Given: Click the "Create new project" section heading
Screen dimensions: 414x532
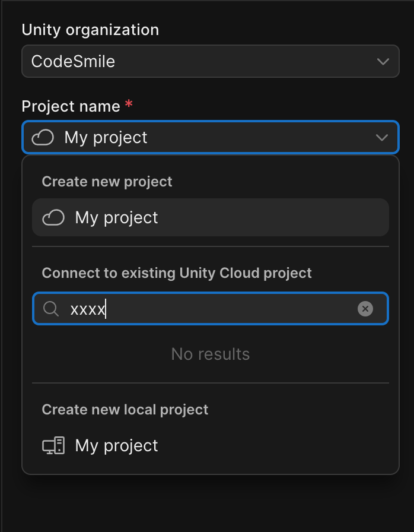Looking at the screenshot, I should point(107,182).
